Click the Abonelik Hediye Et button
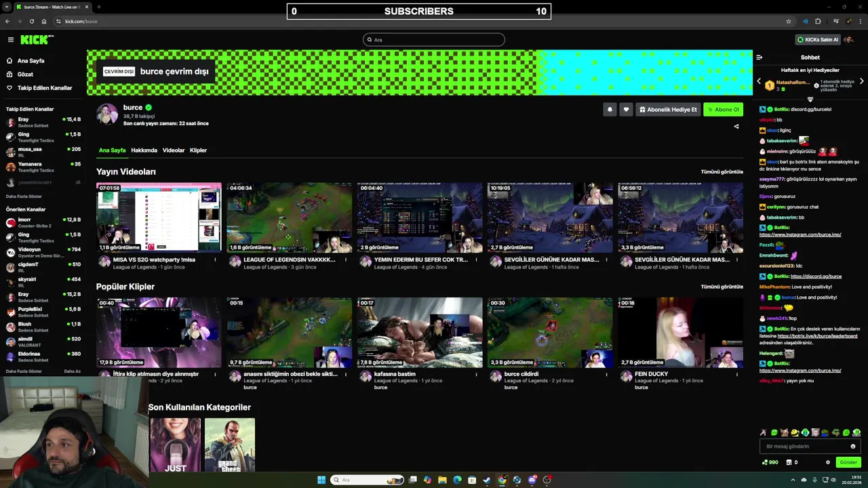868x488 pixels. tap(668, 109)
